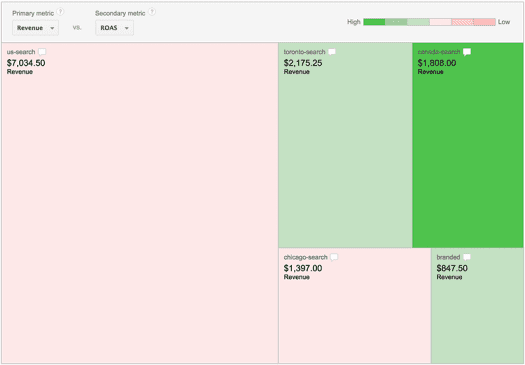525x365 pixels.
Task: Click the comment icon next to canada-search
Action: tap(467, 52)
